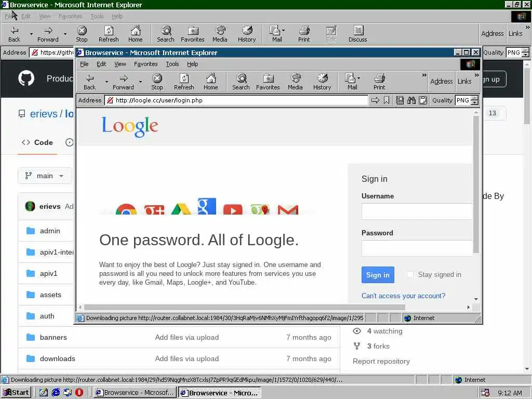This screenshot has width=532, height=399.
Task: Select the Code tab on the GitHub page
Action: pos(37,142)
